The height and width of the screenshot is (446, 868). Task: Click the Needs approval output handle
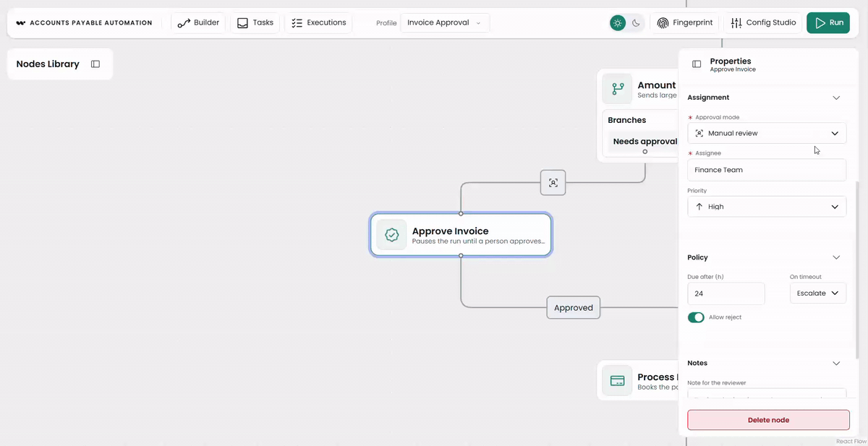click(x=645, y=152)
